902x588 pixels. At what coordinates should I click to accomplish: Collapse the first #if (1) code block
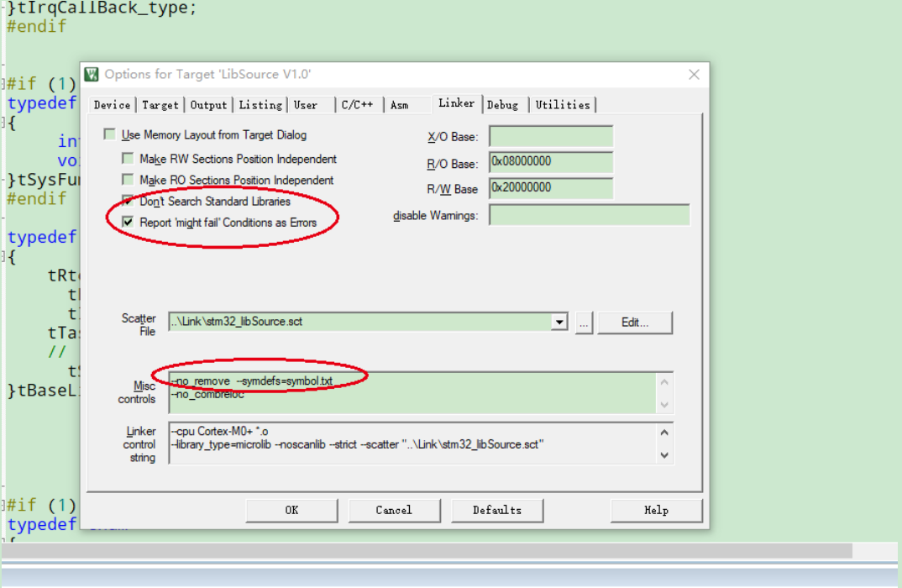click(3, 84)
